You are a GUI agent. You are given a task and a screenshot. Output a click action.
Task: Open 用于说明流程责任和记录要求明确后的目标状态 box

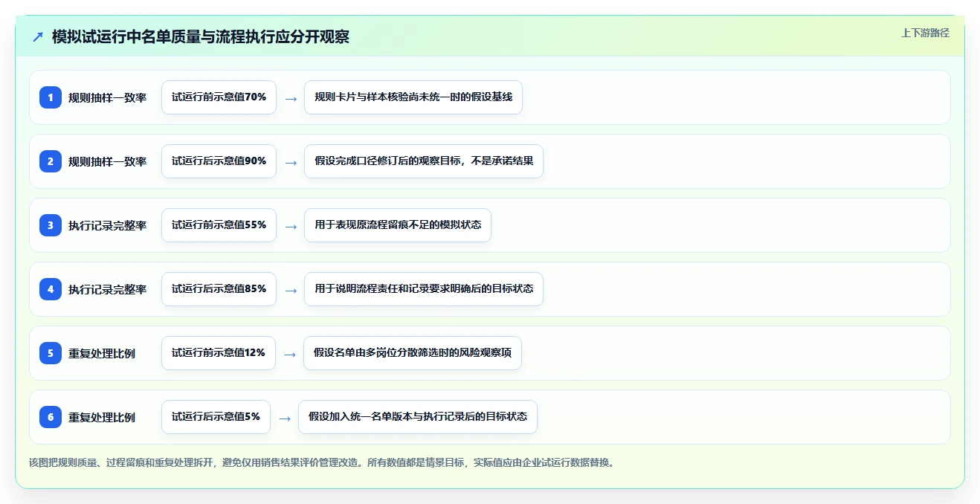pyautogui.click(x=424, y=289)
